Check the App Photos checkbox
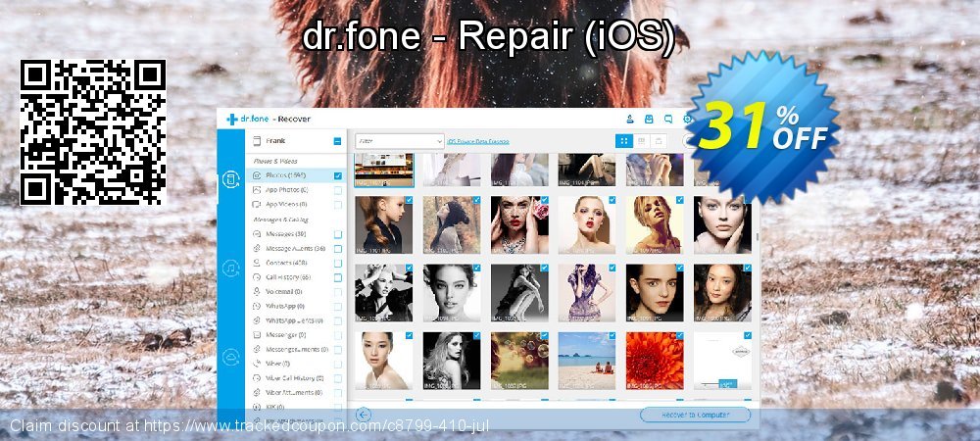Viewport: 980px width, 441px height. tap(337, 190)
